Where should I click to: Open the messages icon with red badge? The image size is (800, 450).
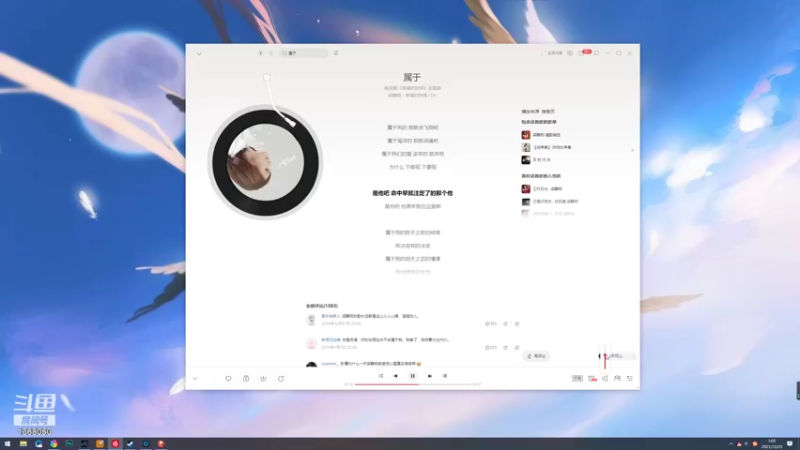(583, 53)
